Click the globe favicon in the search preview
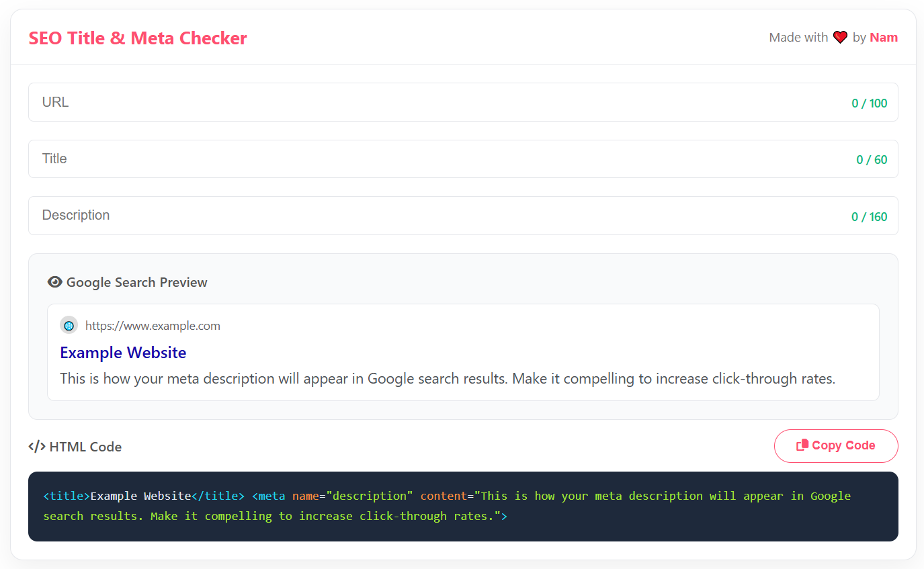Viewport: 924px width, 569px height. (69, 324)
